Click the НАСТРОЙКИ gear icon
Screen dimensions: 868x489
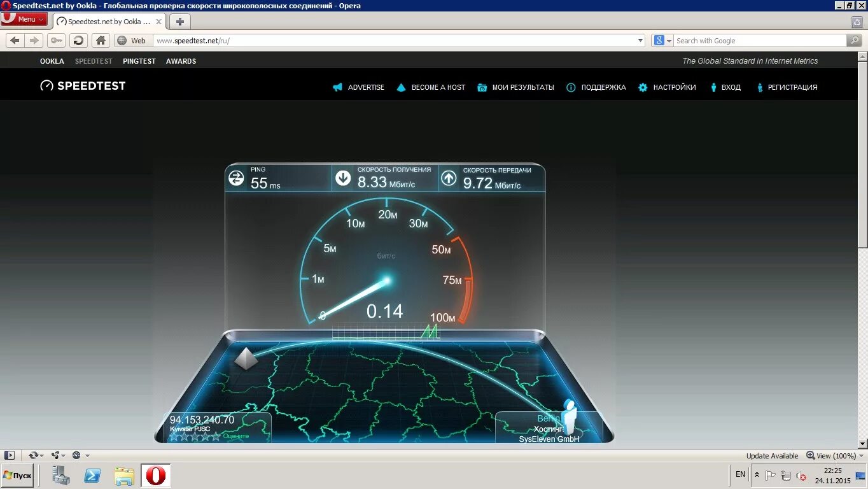(643, 87)
